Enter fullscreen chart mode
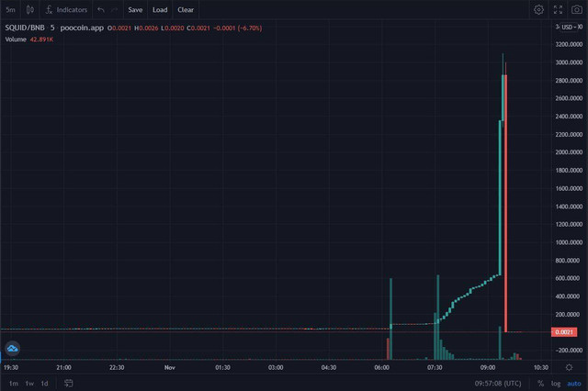Viewport: 588px width, 391px height. pos(558,9)
